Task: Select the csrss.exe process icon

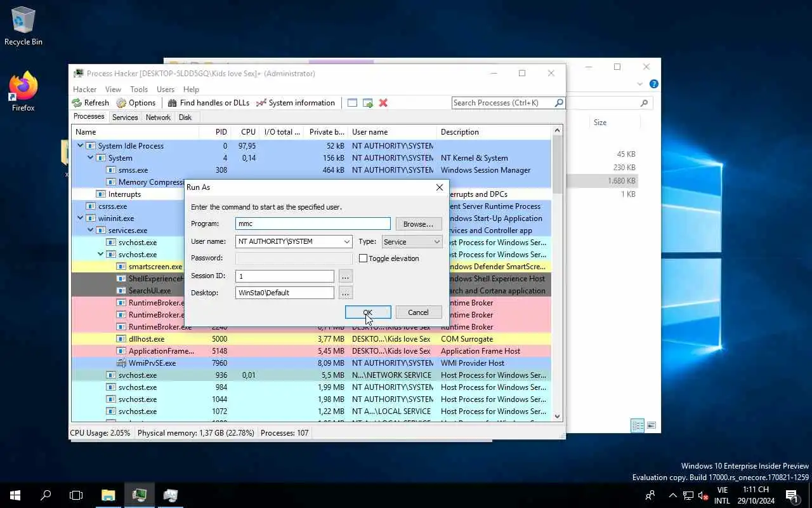Action: (91, 206)
